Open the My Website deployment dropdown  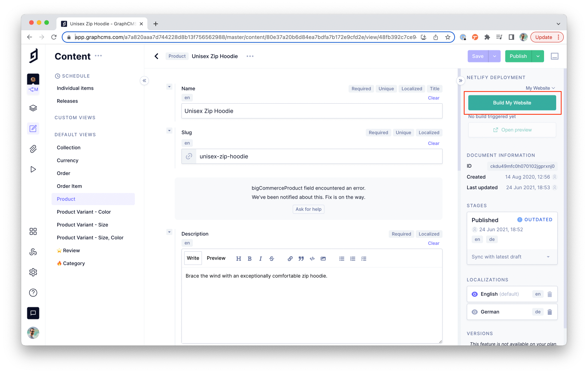click(540, 88)
